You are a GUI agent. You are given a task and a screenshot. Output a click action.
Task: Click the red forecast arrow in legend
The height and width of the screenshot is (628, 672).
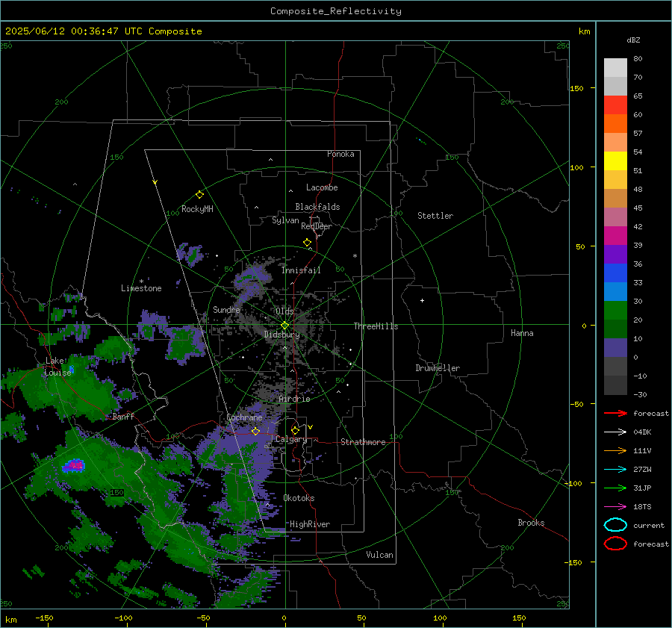click(615, 413)
